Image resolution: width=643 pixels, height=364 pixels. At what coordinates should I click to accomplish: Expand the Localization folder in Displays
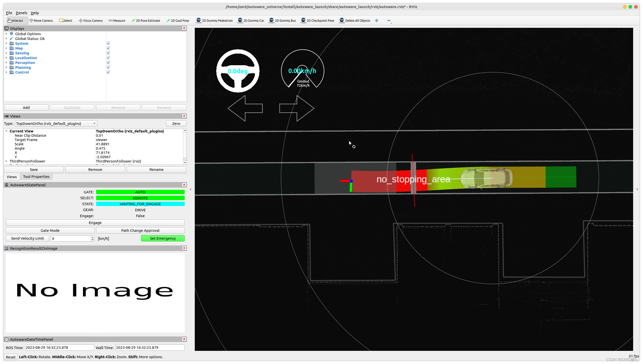[6, 58]
